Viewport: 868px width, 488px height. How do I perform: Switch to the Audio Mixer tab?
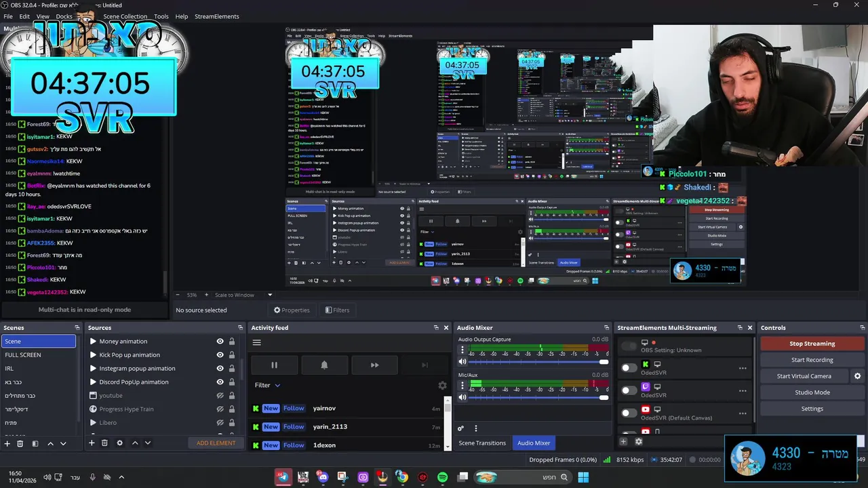[x=534, y=443]
